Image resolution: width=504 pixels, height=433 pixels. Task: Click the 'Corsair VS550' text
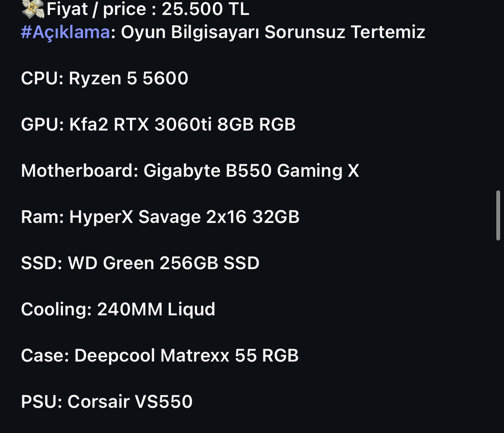(x=130, y=402)
